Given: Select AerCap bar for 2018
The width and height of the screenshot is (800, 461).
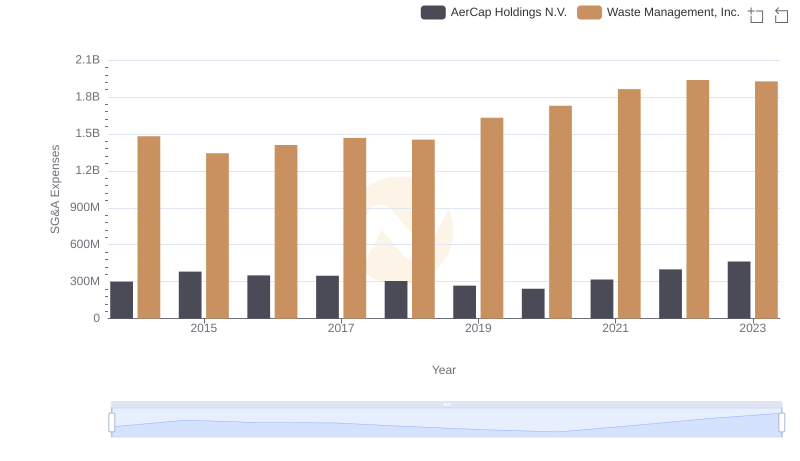Looking at the screenshot, I should 396,299.
